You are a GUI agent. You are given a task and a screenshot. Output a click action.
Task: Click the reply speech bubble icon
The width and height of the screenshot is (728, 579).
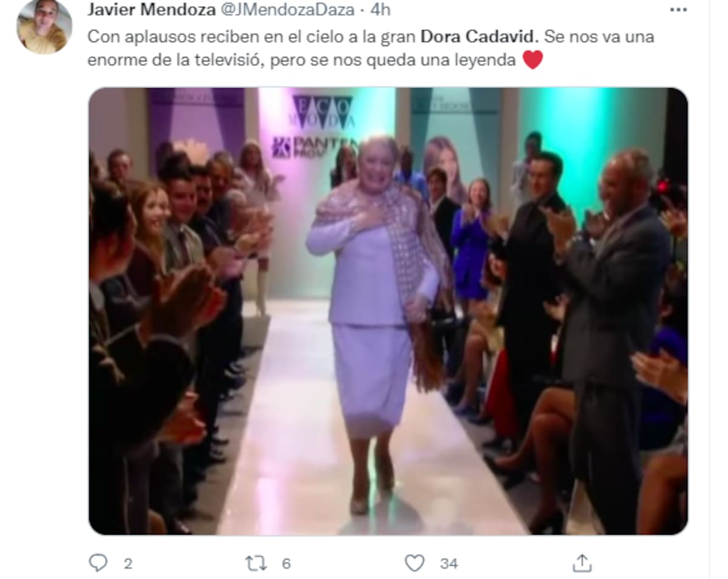click(x=98, y=563)
